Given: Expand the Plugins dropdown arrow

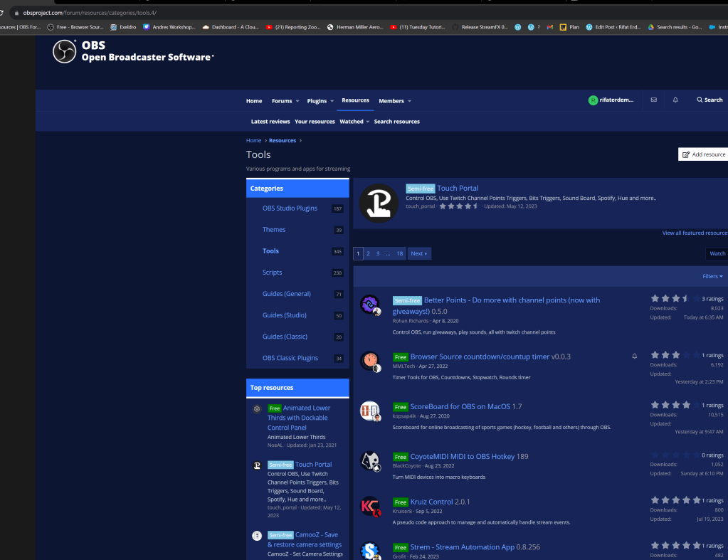Looking at the screenshot, I should pyautogui.click(x=332, y=101).
